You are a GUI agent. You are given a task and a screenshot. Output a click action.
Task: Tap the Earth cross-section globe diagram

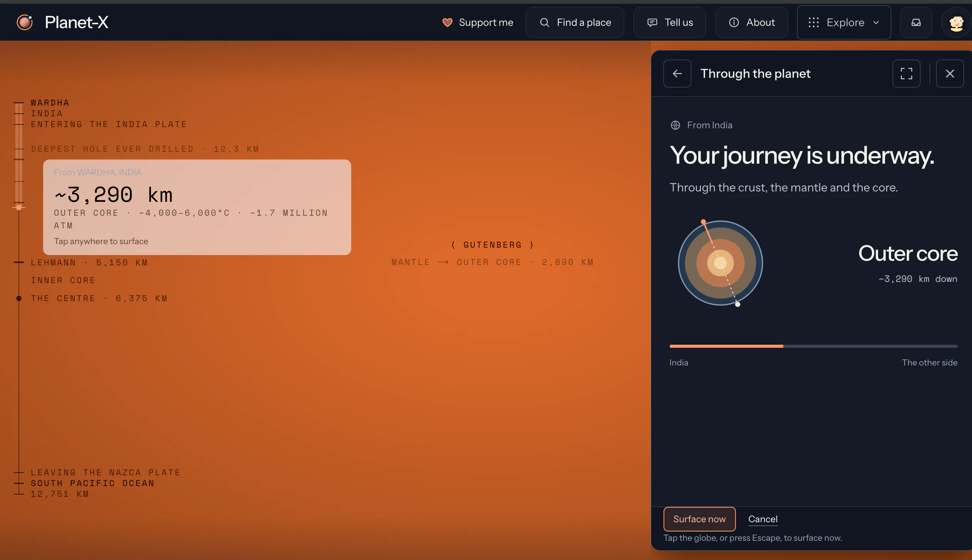coord(721,263)
